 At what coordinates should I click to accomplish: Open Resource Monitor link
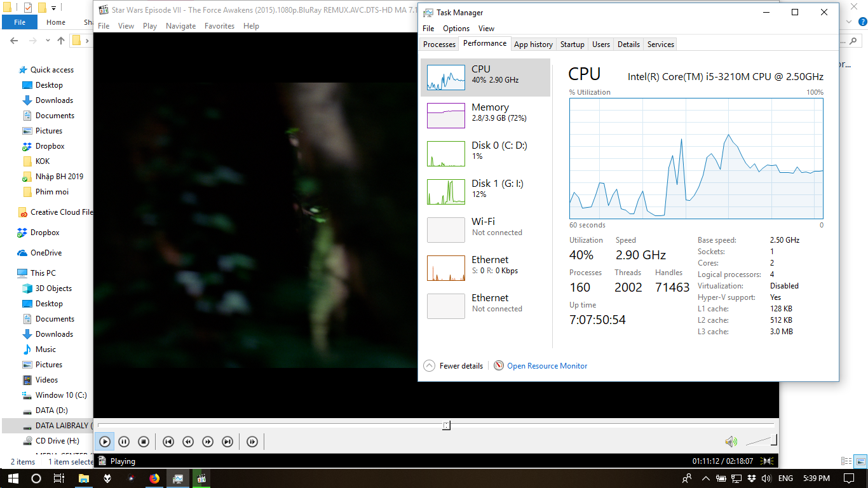[547, 366]
